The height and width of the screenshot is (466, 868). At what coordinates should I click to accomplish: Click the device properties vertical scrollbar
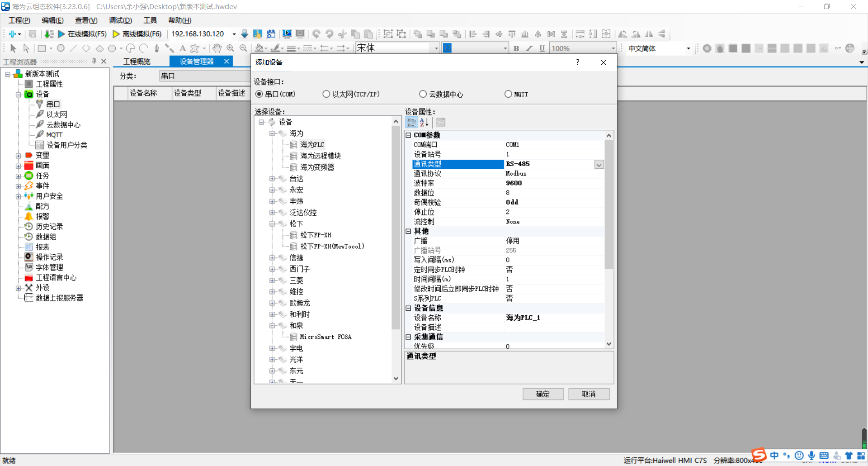(x=609, y=240)
